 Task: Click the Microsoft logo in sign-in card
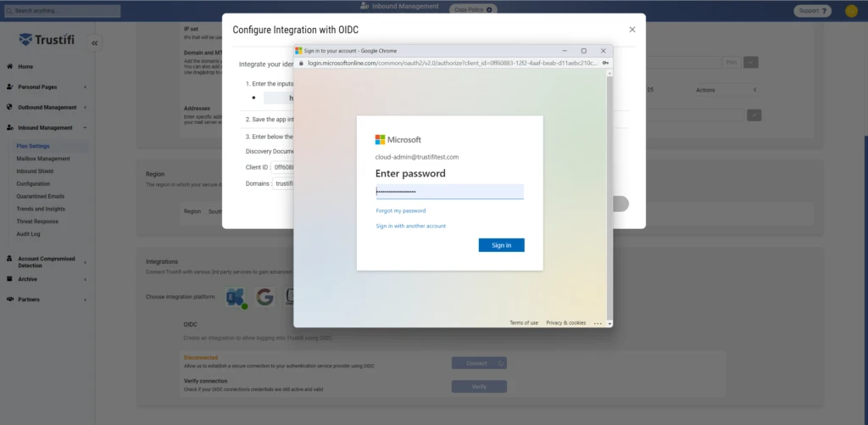[x=398, y=140]
